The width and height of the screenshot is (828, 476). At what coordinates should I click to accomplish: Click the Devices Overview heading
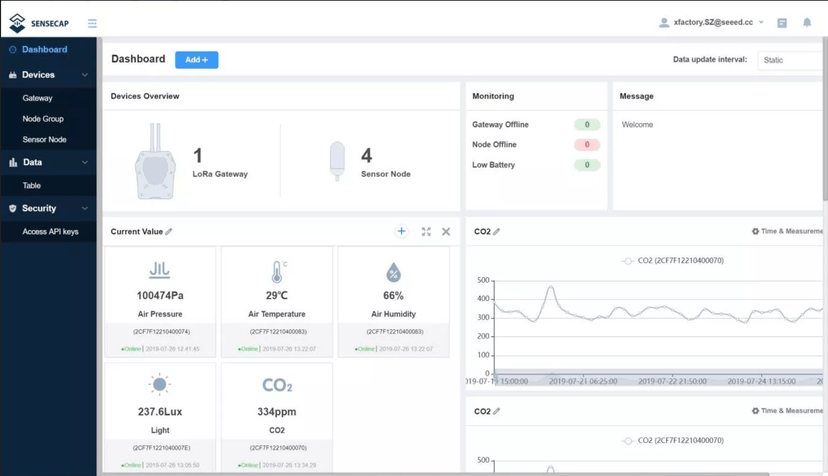(145, 96)
